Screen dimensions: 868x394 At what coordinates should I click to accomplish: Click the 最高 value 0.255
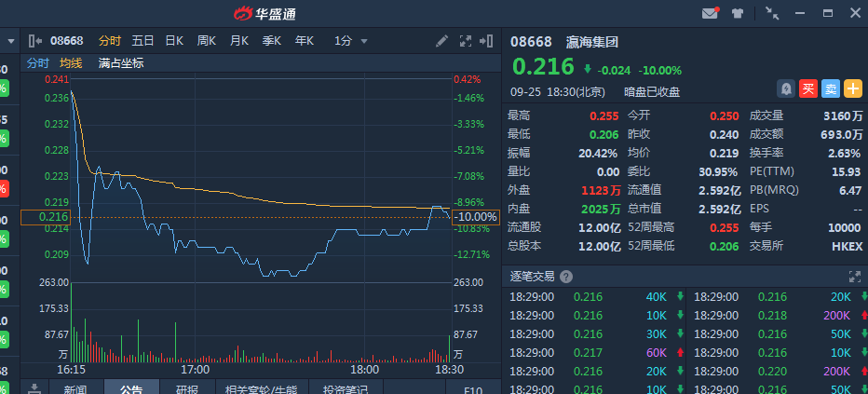[604, 116]
